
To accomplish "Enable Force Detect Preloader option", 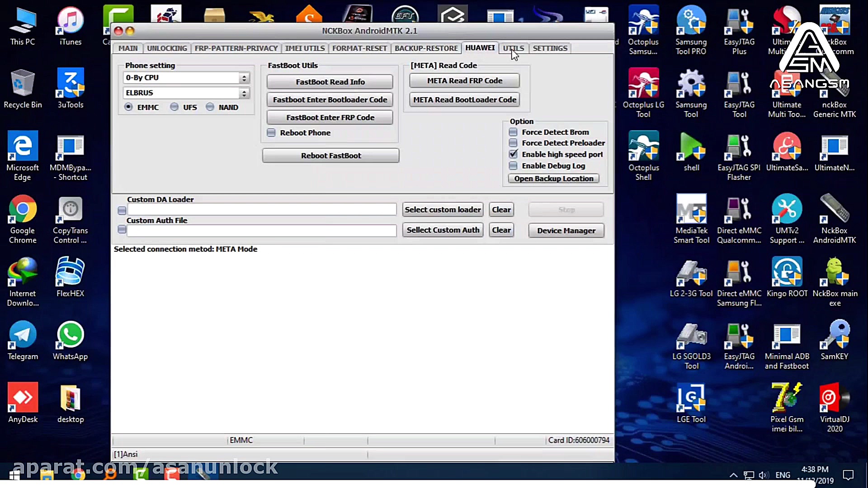I will click(513, 143).
